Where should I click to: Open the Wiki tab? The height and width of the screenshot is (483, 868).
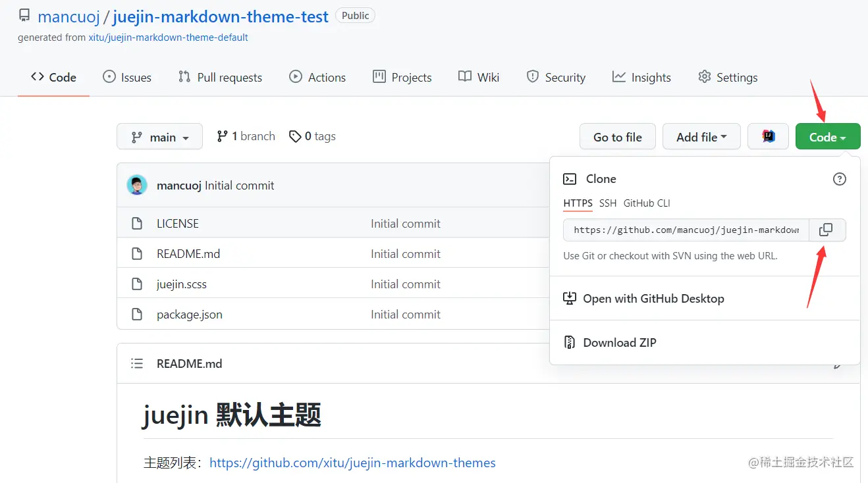tap(479, 77)
